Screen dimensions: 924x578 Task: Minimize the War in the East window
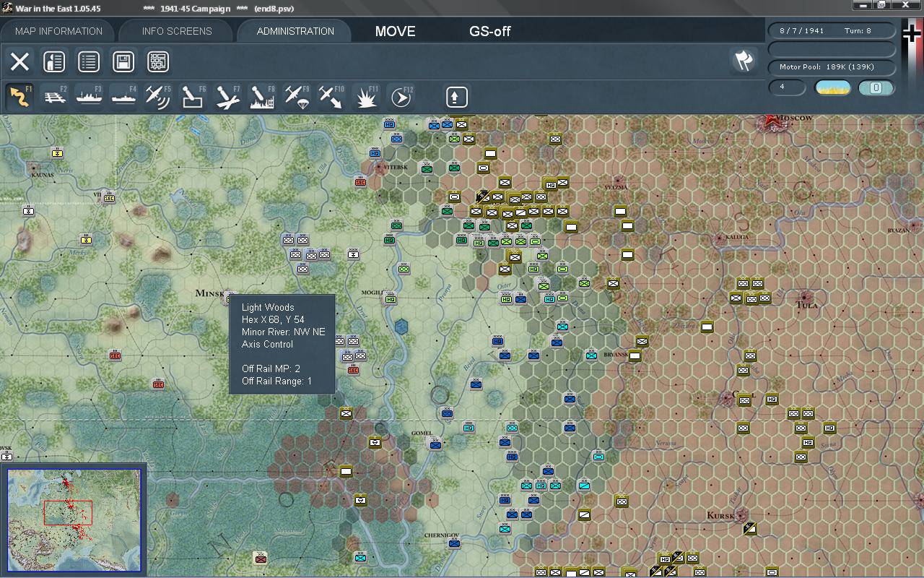[x=862, y=5]
